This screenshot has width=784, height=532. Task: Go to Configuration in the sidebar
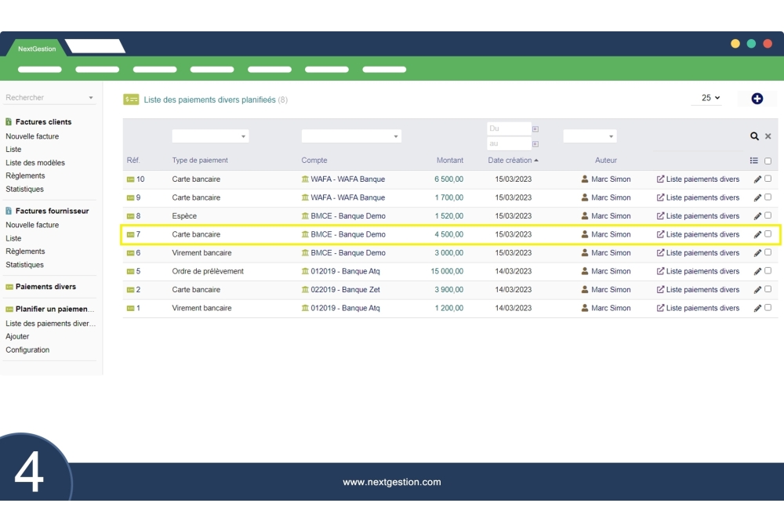(x=27, y=350)
